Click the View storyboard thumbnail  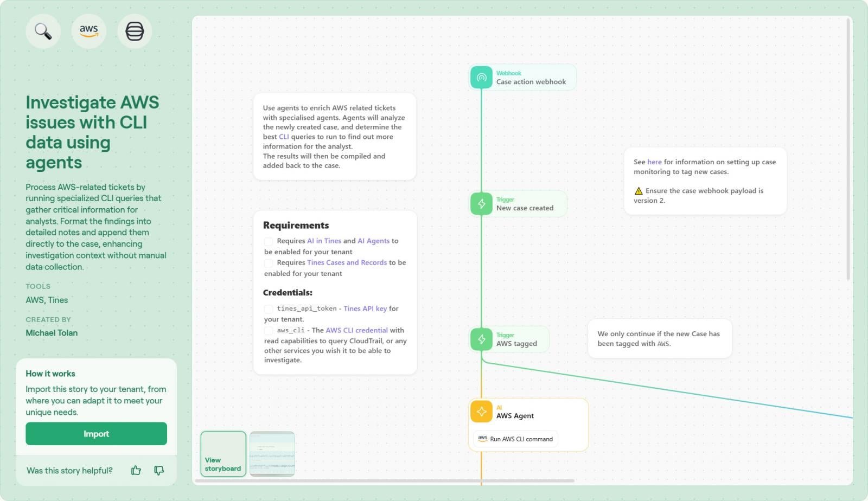click(222, 453)
